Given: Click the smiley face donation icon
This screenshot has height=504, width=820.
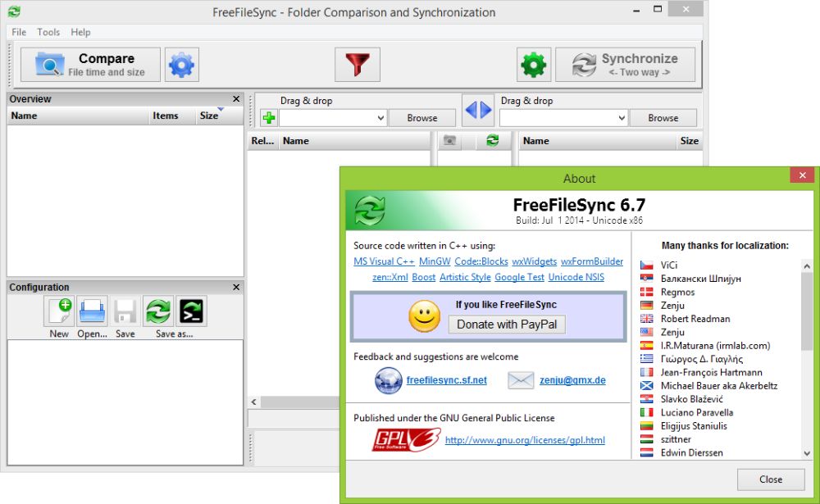Looking at the screenshot, I should click(x=424, y=316).
